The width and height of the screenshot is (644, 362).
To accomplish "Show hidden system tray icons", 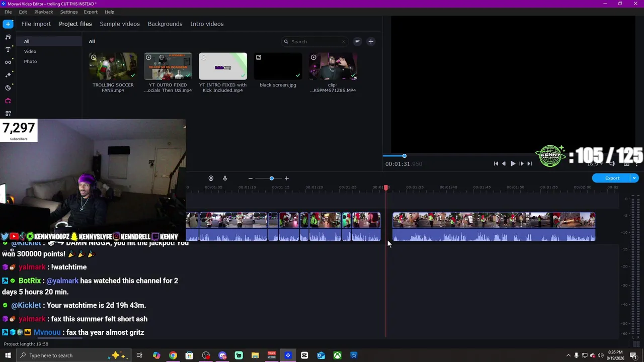I will [x=569, y=355].
